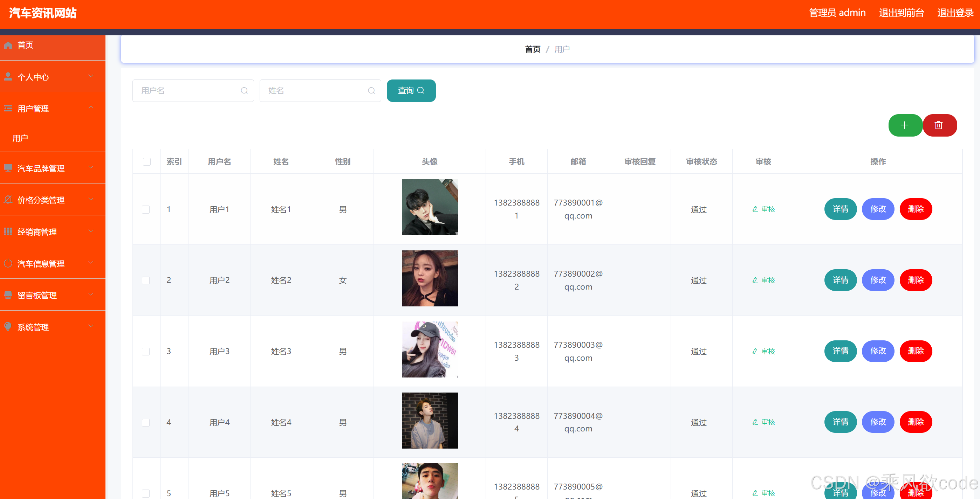Image resolution: width=980 pixels, height=499 pixels.
Task: Click the 首页 home icon in sidebar
Action: (x=8, y=45)
